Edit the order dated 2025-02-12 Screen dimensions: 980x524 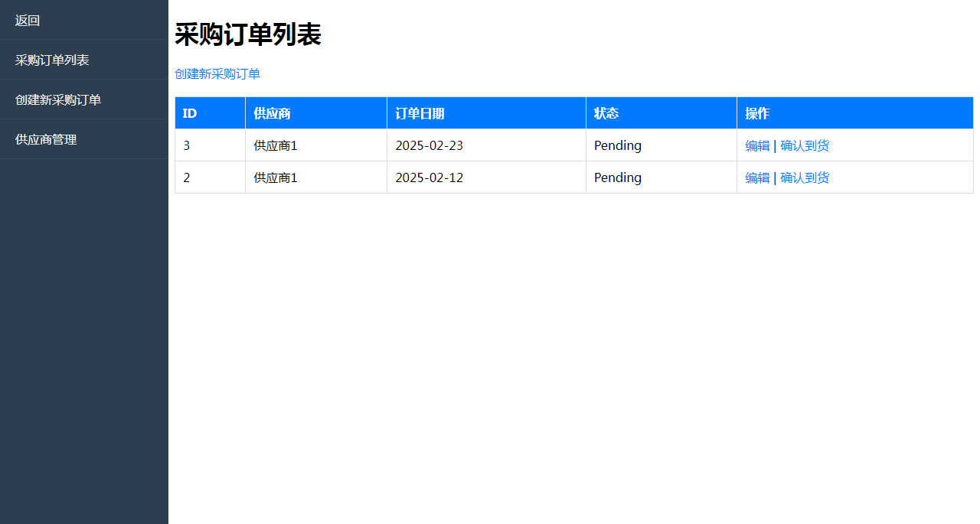(x=757, y=177)
